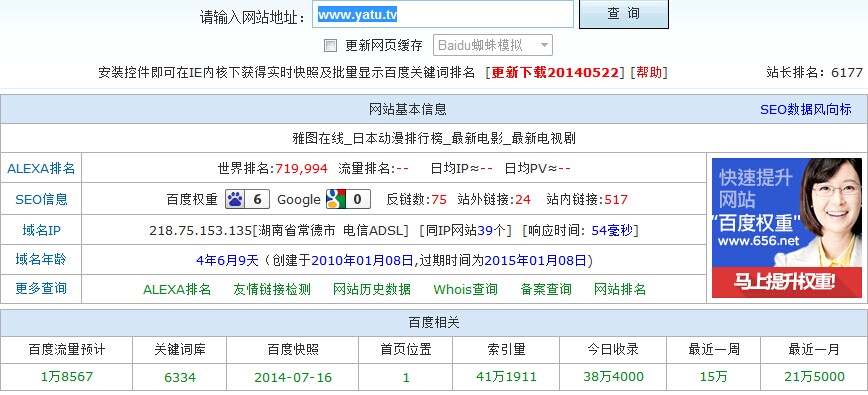This screenshot has width=868, height=395.
Task: Click the 站内链接 value 517
Action: (616, 200)
